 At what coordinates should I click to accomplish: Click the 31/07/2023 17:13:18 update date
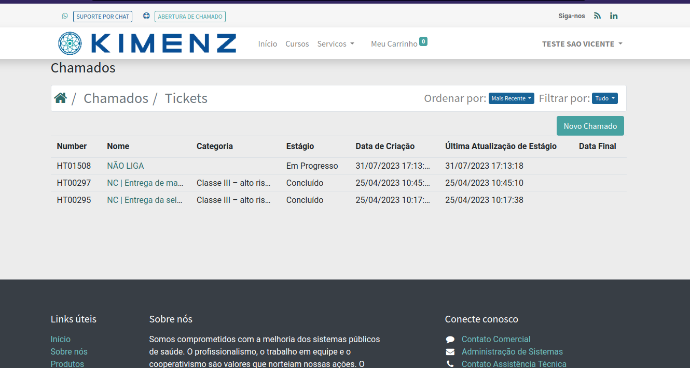click(x=484, y=166)
